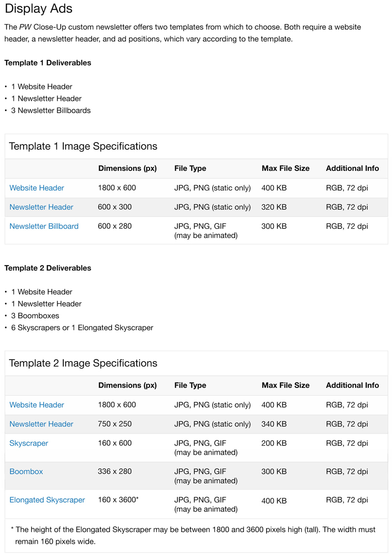Open the Template 2 Website Header link
392x557 pixels.
pyautogui.click(x=37, y=405)
